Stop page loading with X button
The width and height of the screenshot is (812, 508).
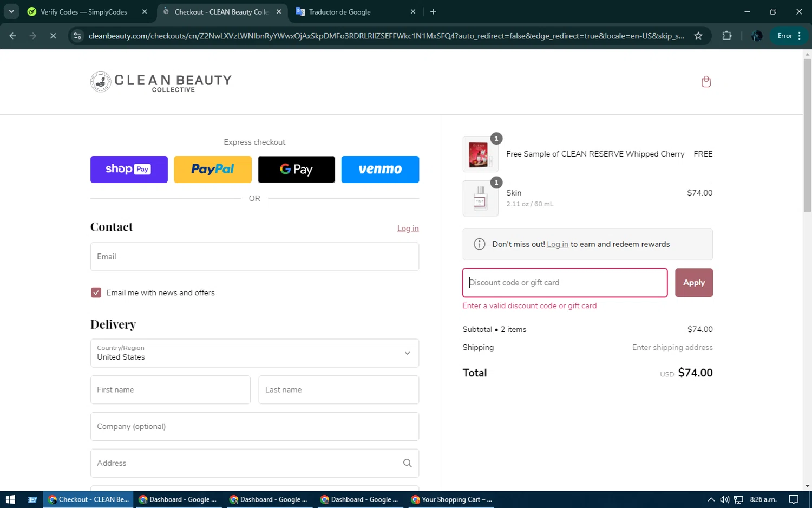click(x=53, y=36)
